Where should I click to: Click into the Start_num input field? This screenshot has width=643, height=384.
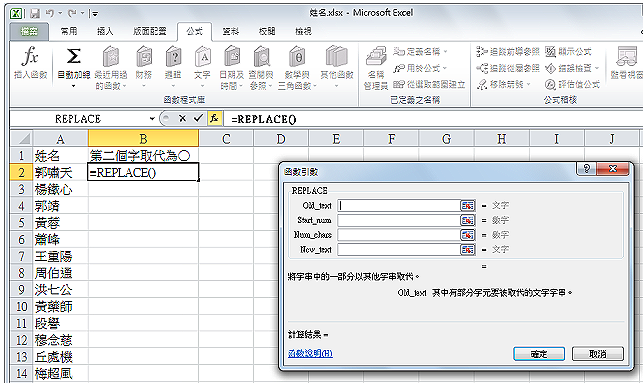pos(399,220)
